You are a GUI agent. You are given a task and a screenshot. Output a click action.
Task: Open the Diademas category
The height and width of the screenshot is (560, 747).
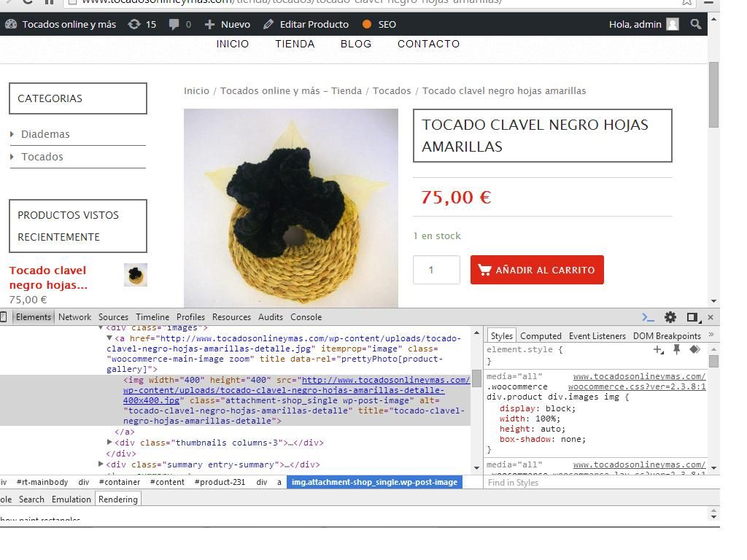pos(45,134)
